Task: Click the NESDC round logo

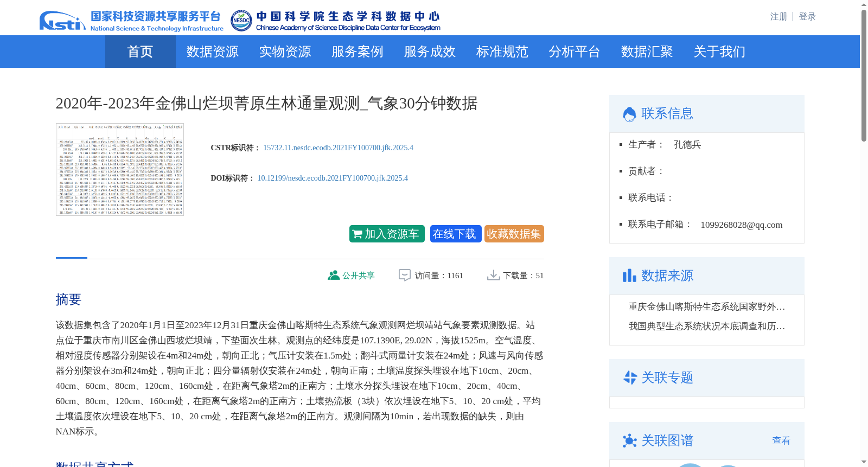Action: click(241, 21)
